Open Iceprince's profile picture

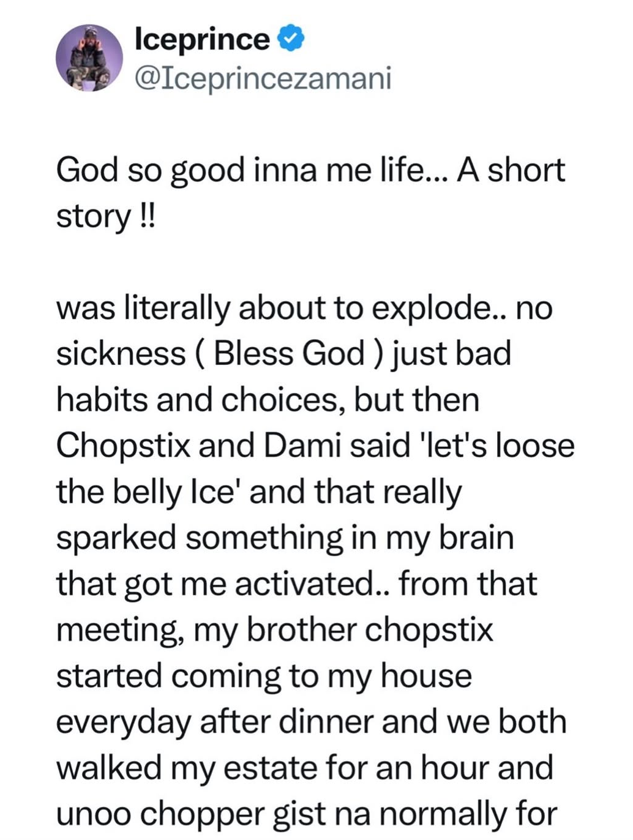point(89,58)
